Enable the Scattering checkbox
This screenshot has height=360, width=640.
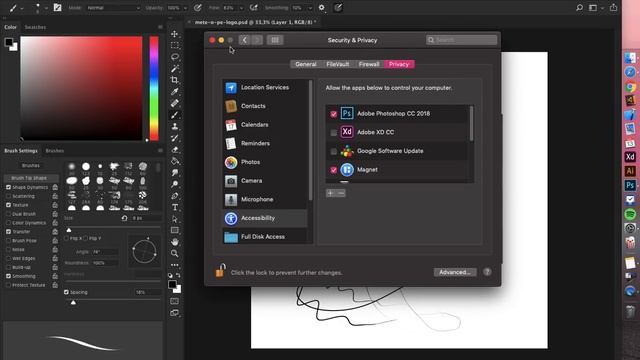coord(8,196)
